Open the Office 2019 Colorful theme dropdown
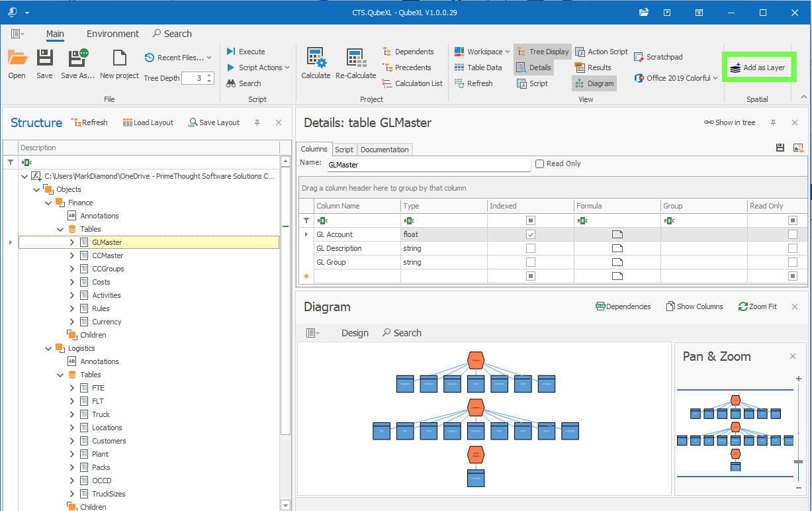The height and width of the screenshot is (511, 812). 677,78
